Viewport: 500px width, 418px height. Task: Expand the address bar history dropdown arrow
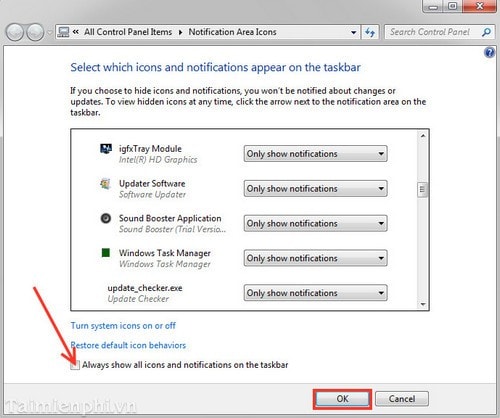(353, 32)
